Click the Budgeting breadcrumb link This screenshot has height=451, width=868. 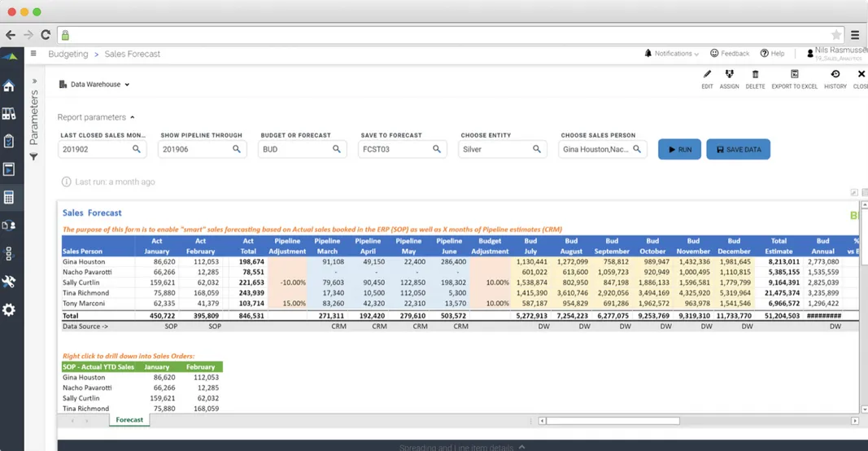68,54
